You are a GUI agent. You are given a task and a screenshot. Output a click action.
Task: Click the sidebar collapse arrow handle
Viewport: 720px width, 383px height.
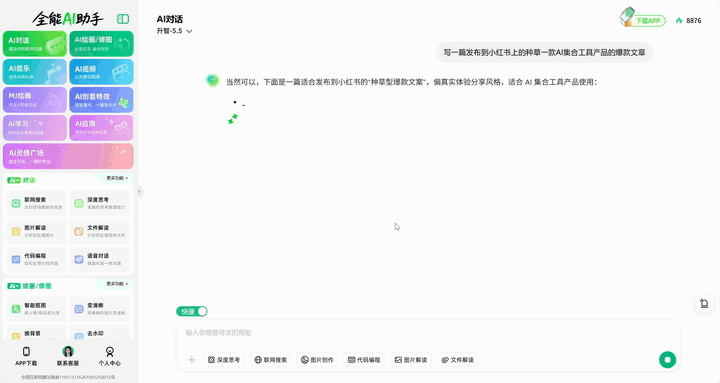tap(139, 192)
